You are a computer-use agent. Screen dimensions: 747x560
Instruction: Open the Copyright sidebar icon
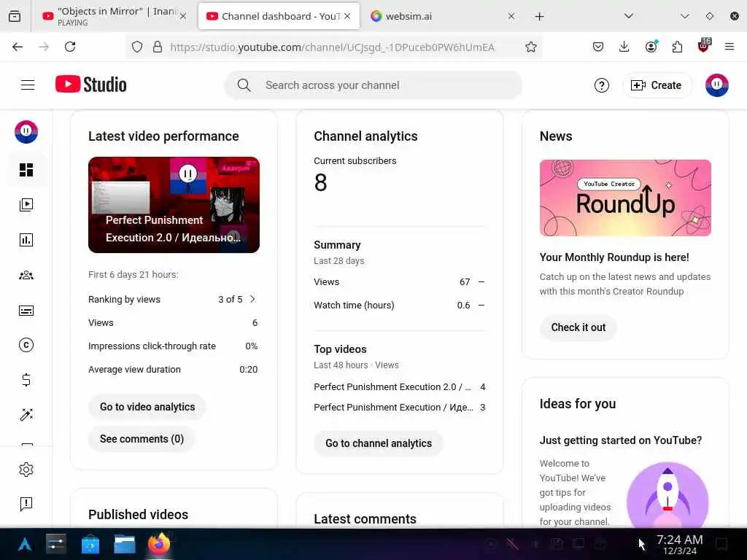[x=26, y=345]
